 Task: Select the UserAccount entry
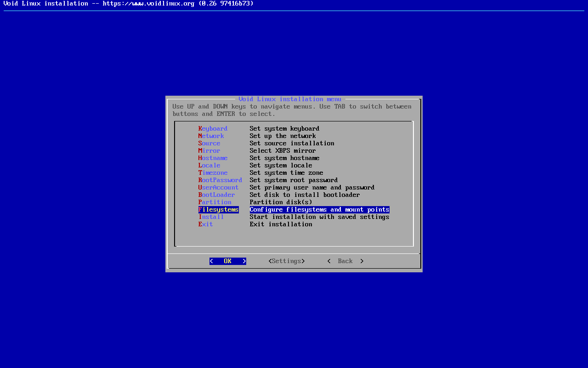point(219,188)
